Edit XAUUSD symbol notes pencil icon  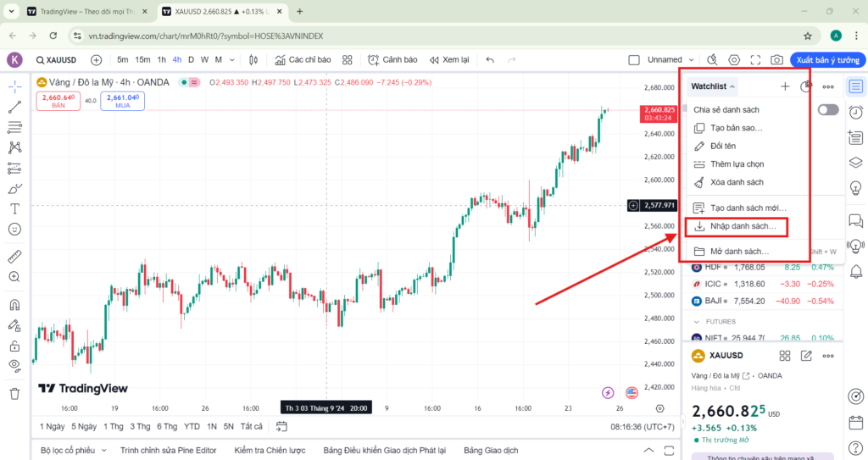click(807, 356)
